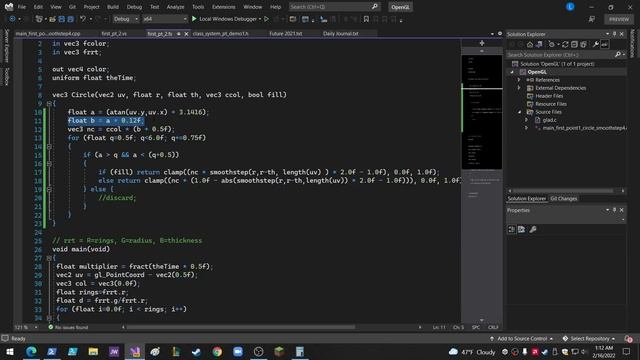Collapse the Circle function body at line 9
The width and height of the screenshot is (640, 360).
(49, 103)
